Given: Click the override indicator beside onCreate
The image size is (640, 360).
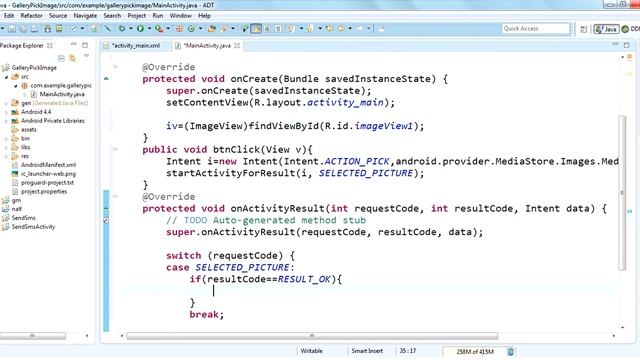Looking at the screenshot, I should point(106,78).
